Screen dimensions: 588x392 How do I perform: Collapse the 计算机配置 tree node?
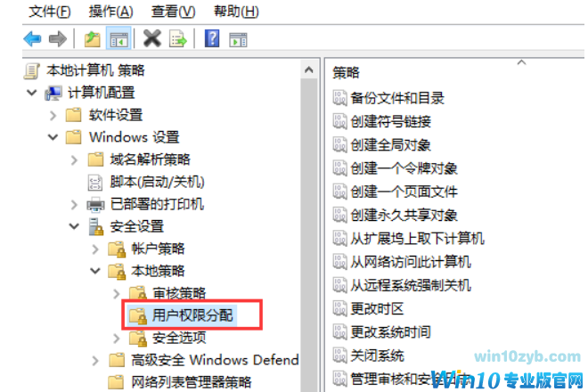point(32,93)
